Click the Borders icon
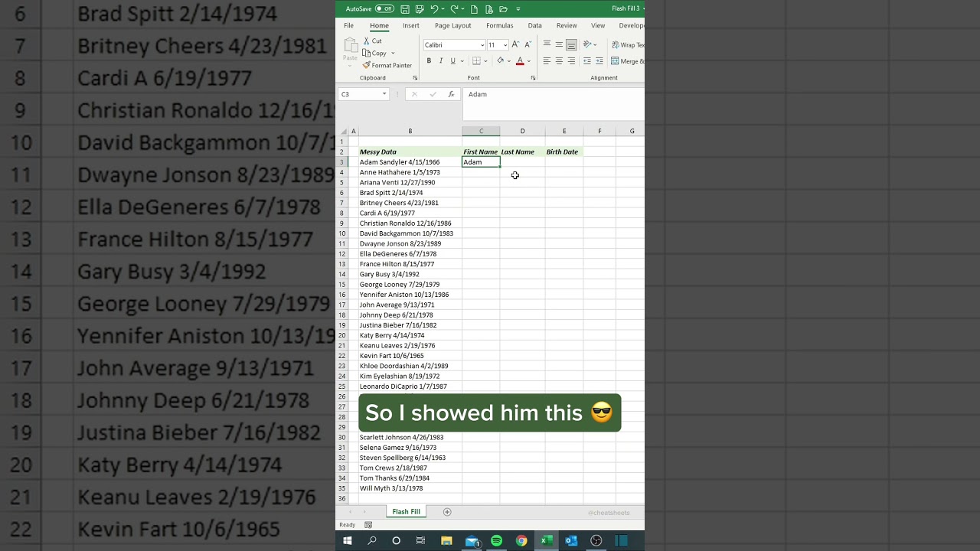This screenshot has height=551, width=980. click(x=476, y=61)
